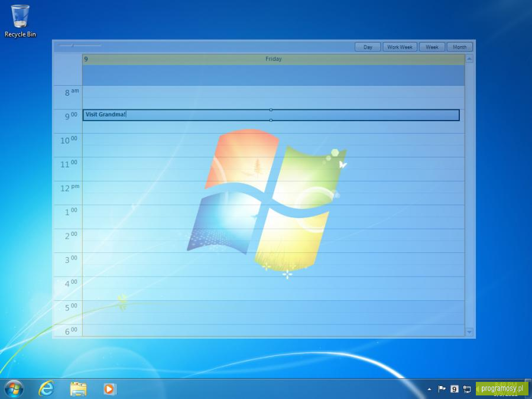The height and width of the screenshot is (399, 532).
Task: Switch calendar to Day view
Action: [x=368, y=47]
